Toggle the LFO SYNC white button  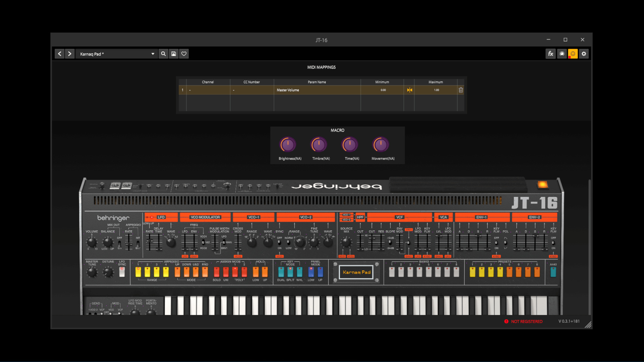tap(122, 272)
